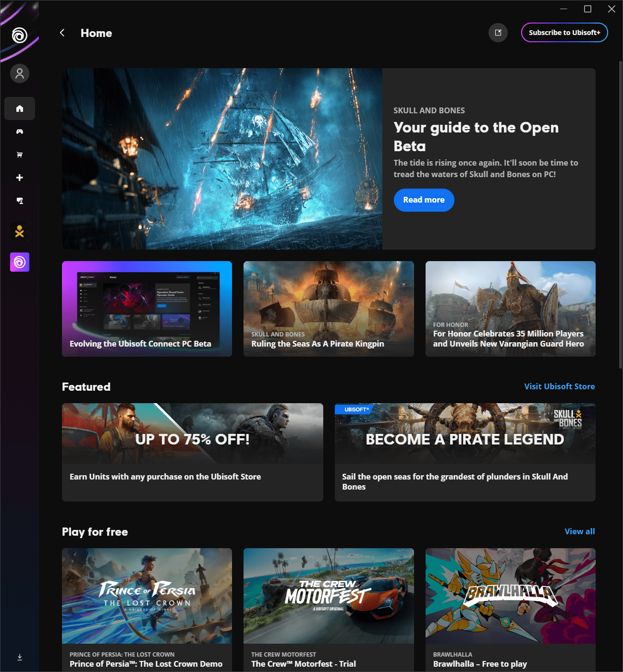This screenshot has width=623, height=672.
Task: Open The Crew Motorfest Trial card
Action: 329,610
